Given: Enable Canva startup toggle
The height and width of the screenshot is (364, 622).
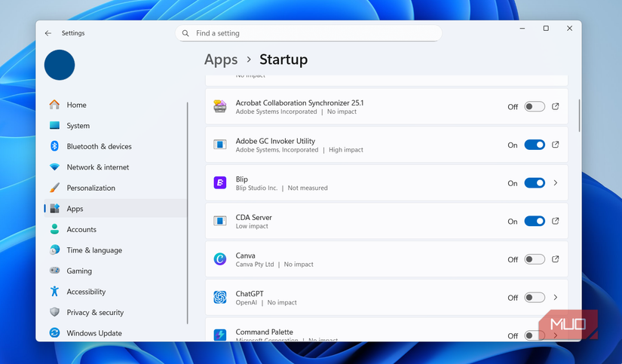Looking at the screenshot, I should tap(535, 259).
